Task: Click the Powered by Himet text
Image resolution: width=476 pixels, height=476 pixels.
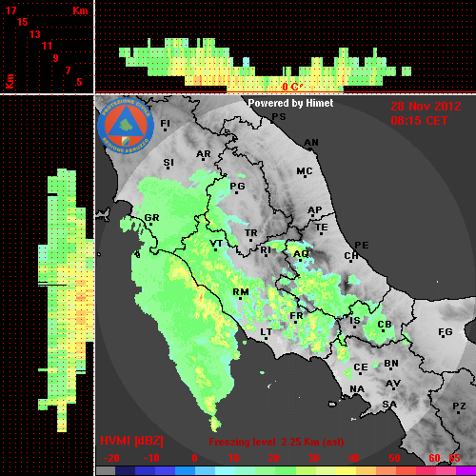Action: coord(290,103)
